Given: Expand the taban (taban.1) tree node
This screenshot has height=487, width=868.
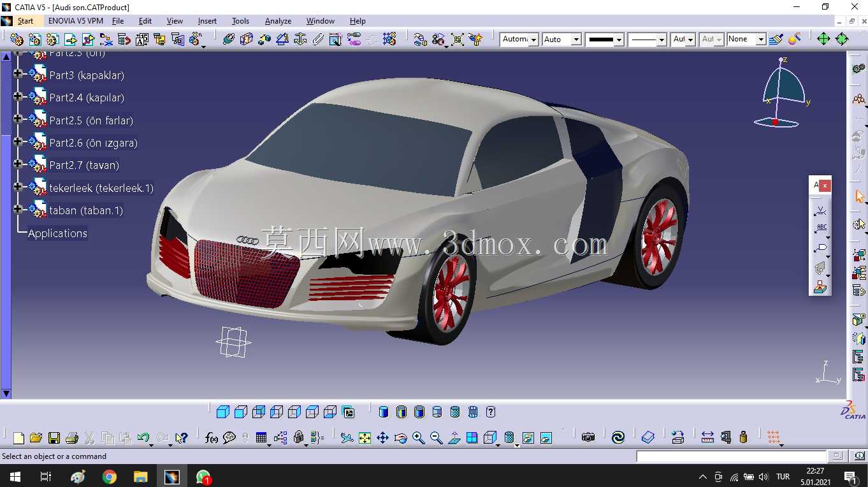Looking at the screenshot, I should click(x=18, y=209).
